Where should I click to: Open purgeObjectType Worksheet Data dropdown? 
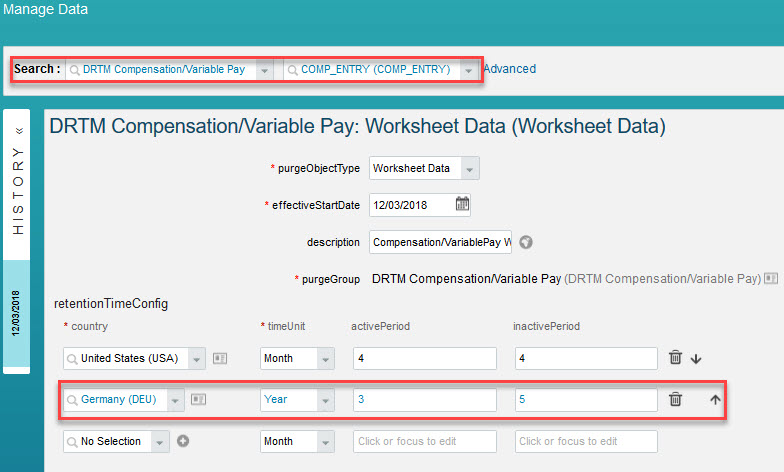470,168
